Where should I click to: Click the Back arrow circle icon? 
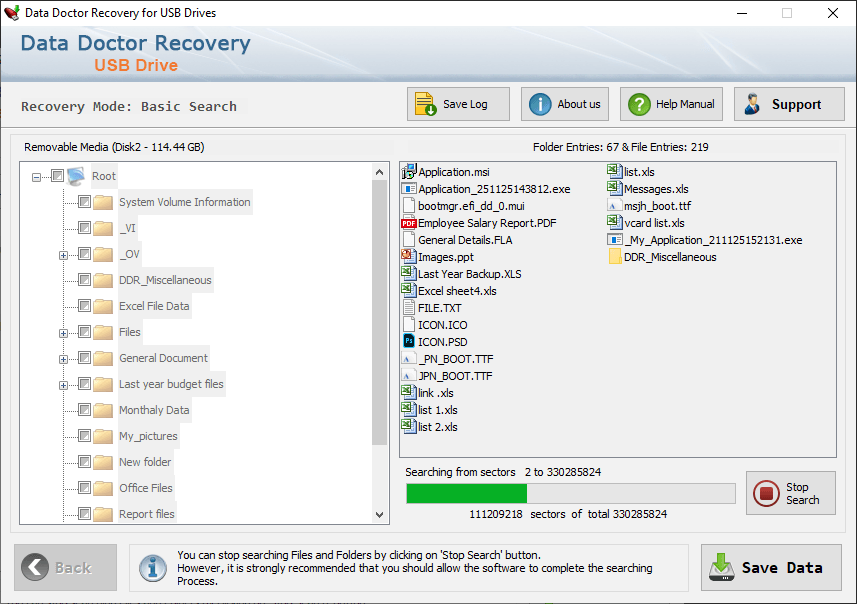(x=35, y=567)
